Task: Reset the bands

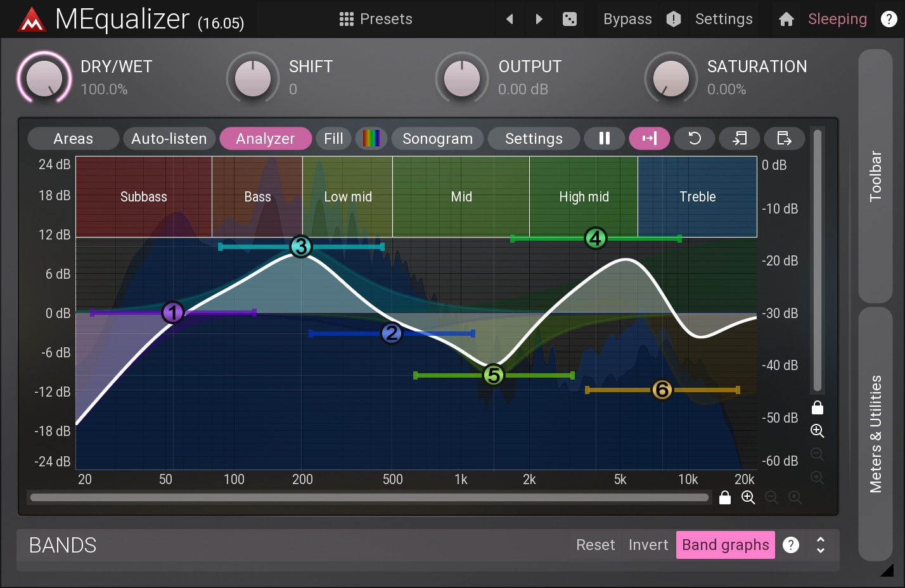Action: click(x=595, y=545)
